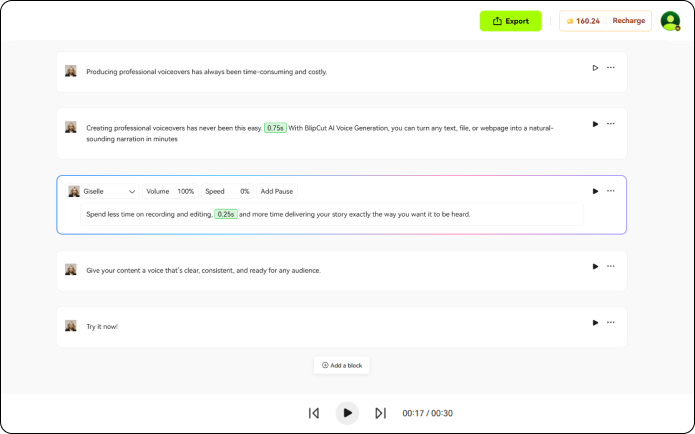This screenshot has height=434, width=695.
Task: Change the Speed 0% setting
Action: (x=227, y=191)
